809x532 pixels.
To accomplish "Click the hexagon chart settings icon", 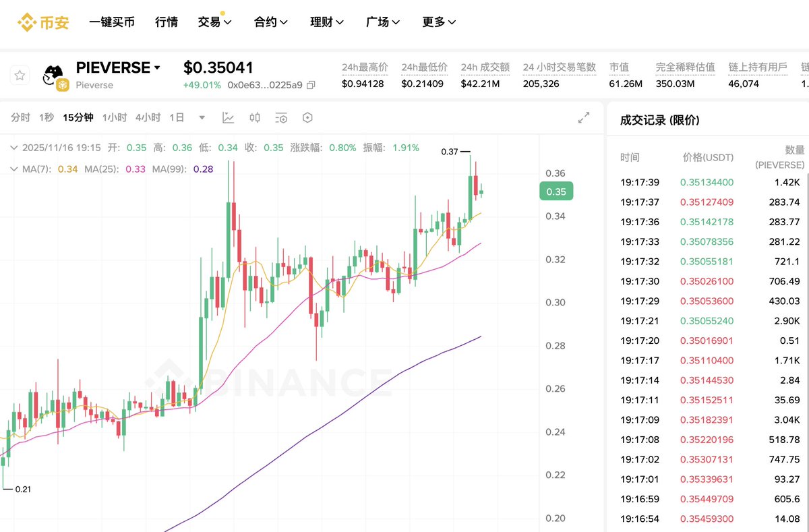I will click(308, 117).
